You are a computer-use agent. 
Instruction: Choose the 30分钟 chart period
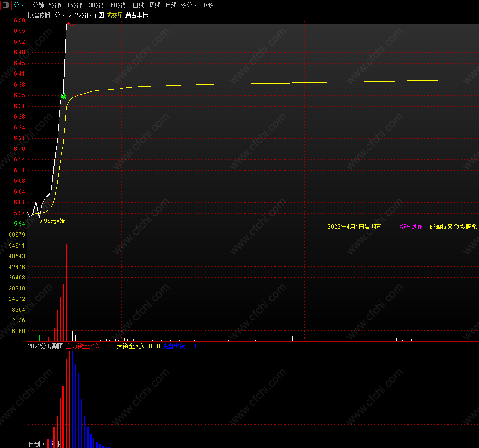[97, 5]
